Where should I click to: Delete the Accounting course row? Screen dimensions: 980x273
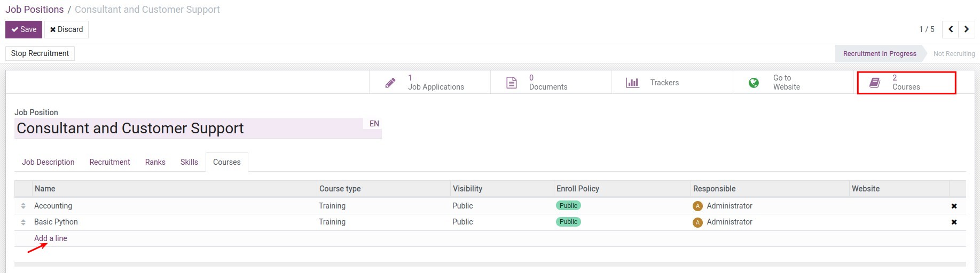point(954,206)
